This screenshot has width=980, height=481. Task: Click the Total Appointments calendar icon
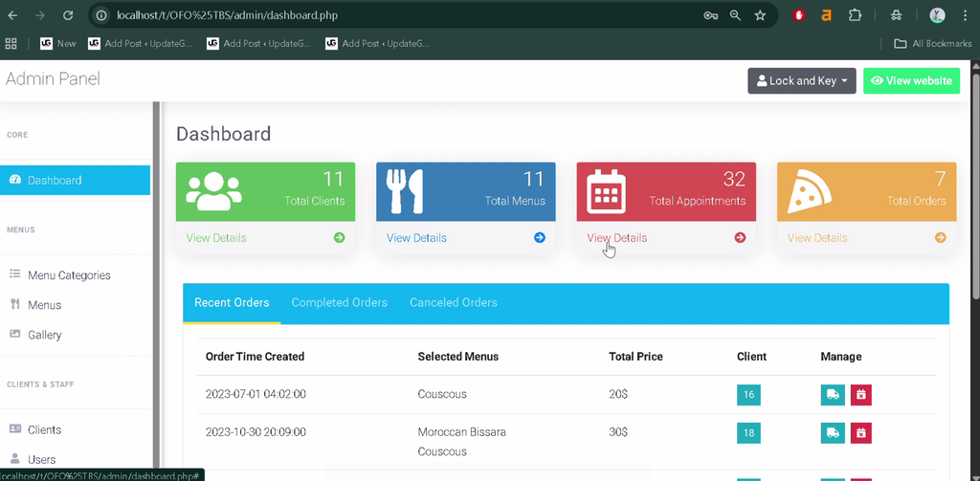tap(606, 191)
